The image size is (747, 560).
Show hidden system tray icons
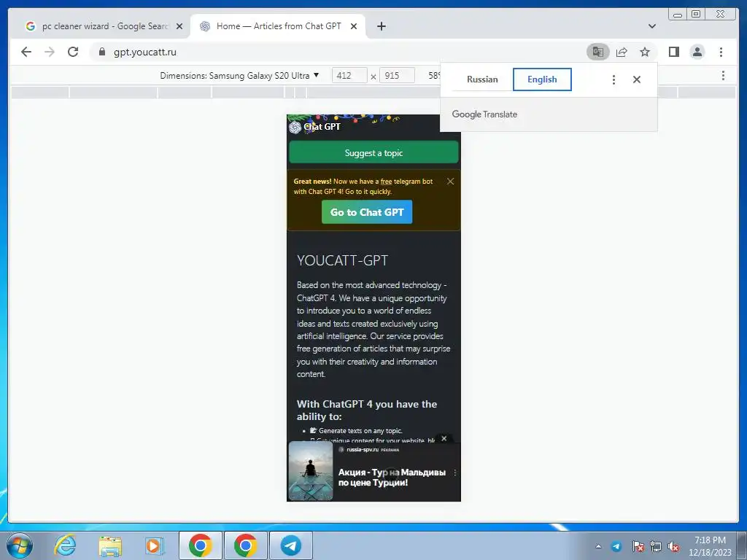(x=598, y=547)
